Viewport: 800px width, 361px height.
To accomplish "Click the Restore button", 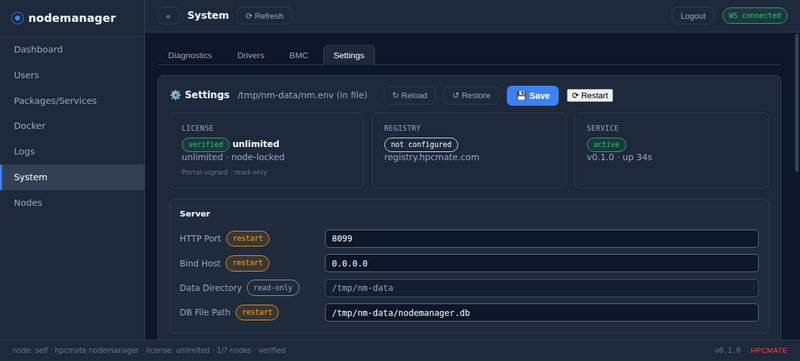I will pyautogui.click(x=471, y=95).
